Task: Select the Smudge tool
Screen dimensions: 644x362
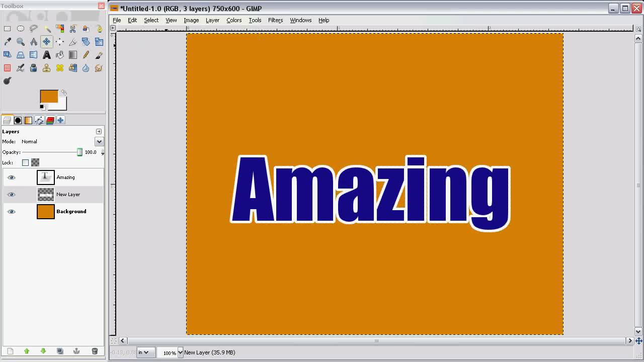Action: (x=99, y=68)
